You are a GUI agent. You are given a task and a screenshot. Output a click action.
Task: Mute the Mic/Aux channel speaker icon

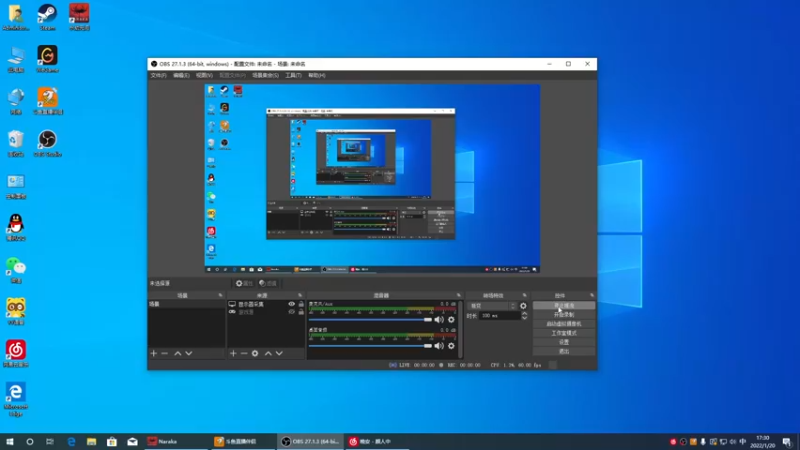[439, 319]
